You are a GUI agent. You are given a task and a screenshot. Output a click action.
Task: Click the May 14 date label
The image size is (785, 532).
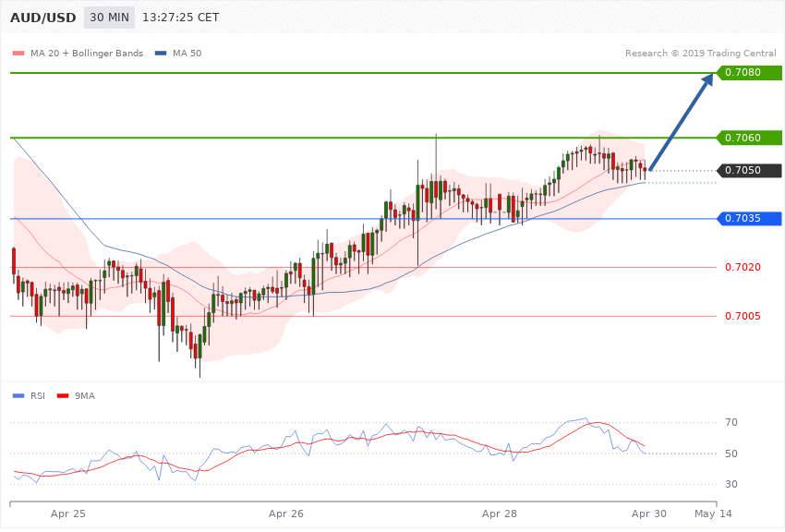tap(713, 514)
